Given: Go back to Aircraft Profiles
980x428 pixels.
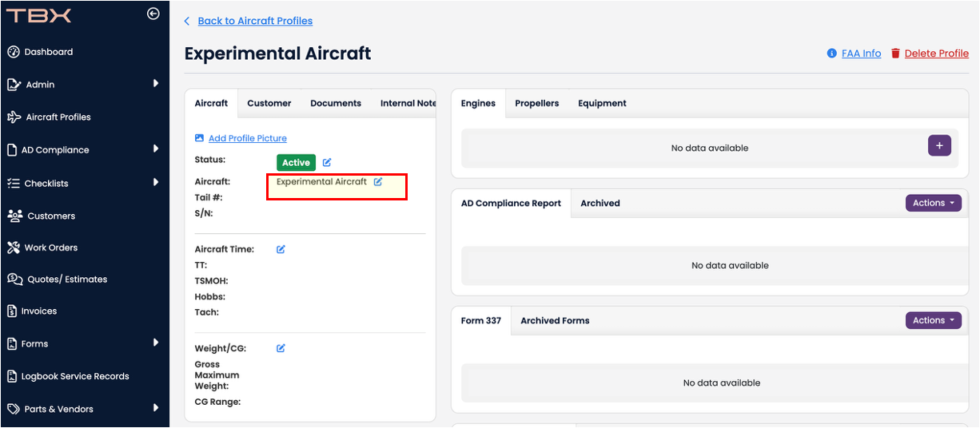Looking at the screenshot, I should pos(255,21).
